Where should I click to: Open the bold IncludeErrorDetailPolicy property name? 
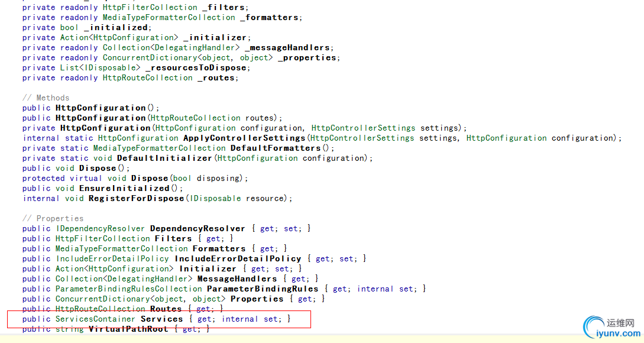(238, 259)
